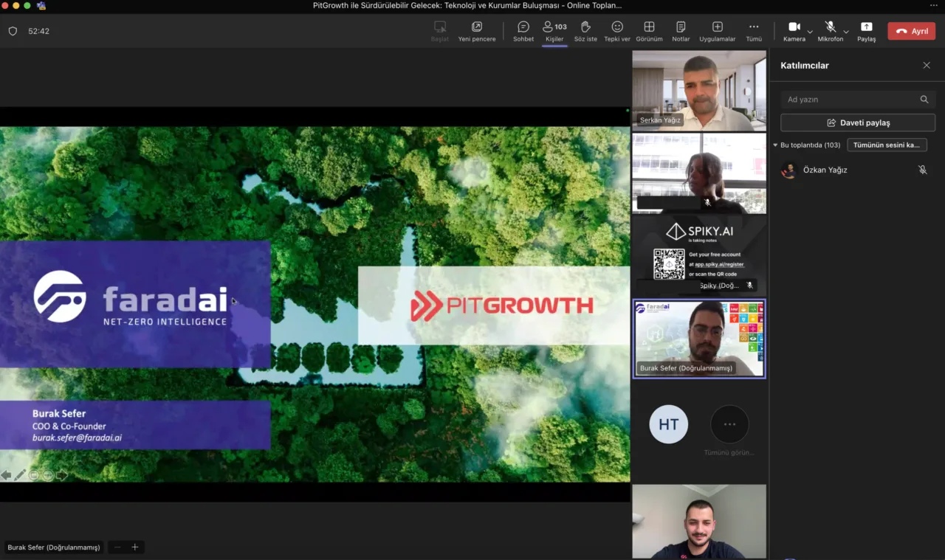The image size is (945, 560).
Task: Click the Katılımcılar panel heading
Action: [x=805, y=66]
